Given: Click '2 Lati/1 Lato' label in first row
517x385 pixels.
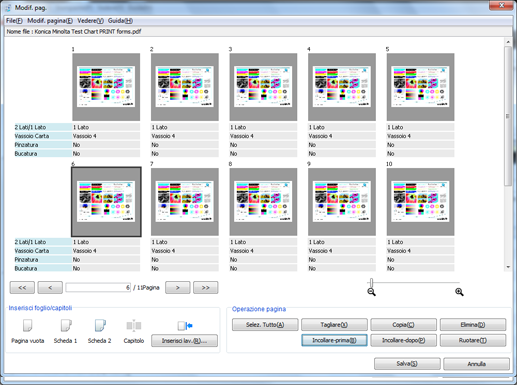Looking at the screenshot, I should [43, 127].
